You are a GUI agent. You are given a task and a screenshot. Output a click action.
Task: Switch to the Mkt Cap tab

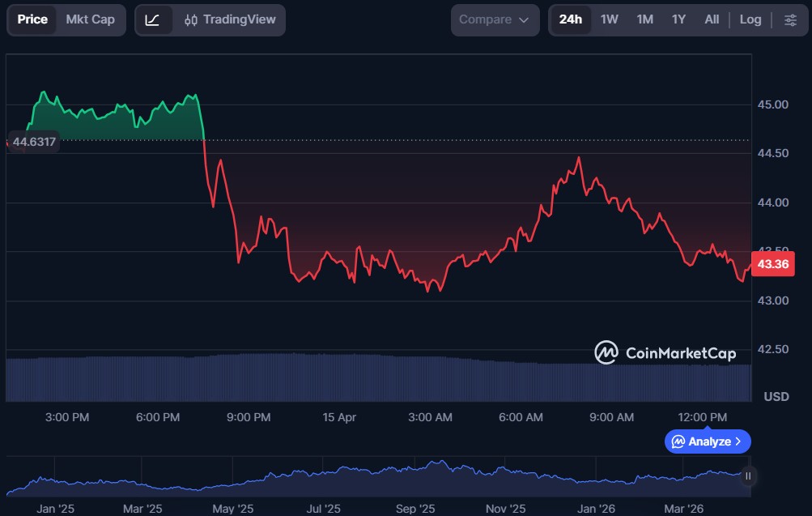pyautogui.click(x=90, y=19)
